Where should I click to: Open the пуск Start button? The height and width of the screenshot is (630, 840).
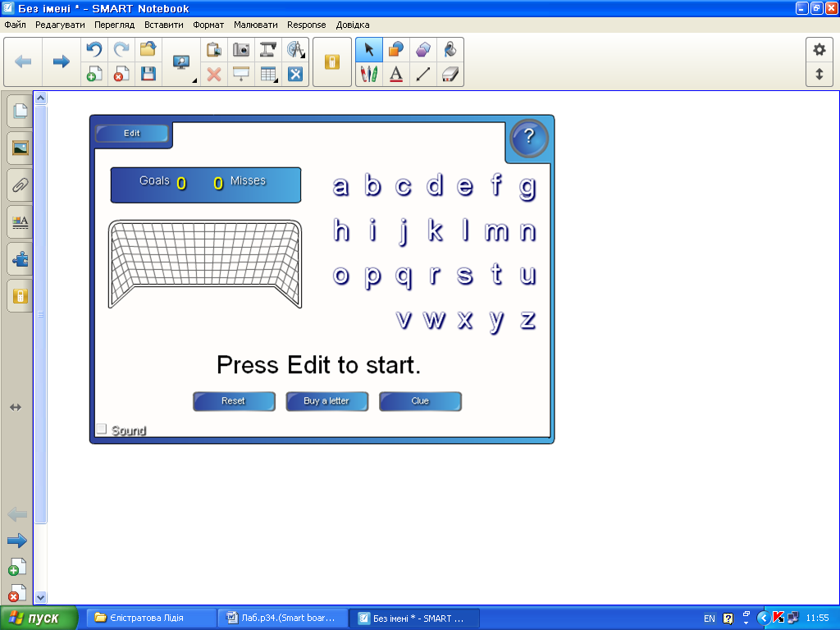coord(38,619)
